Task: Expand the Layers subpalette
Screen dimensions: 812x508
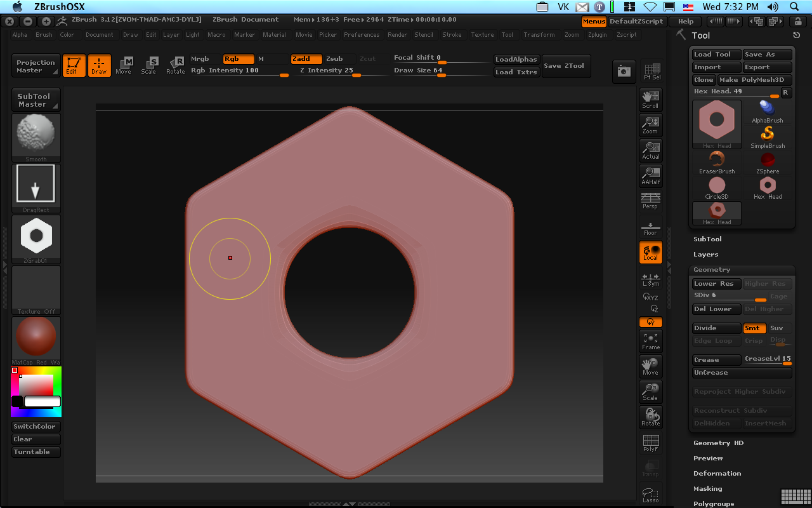Action: coord(706,255)
